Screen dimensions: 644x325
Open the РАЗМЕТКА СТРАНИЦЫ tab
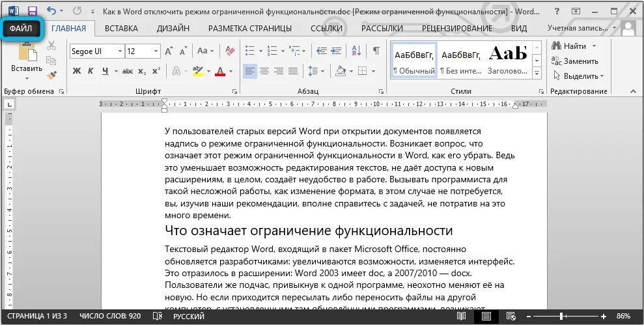coord(249,29)
